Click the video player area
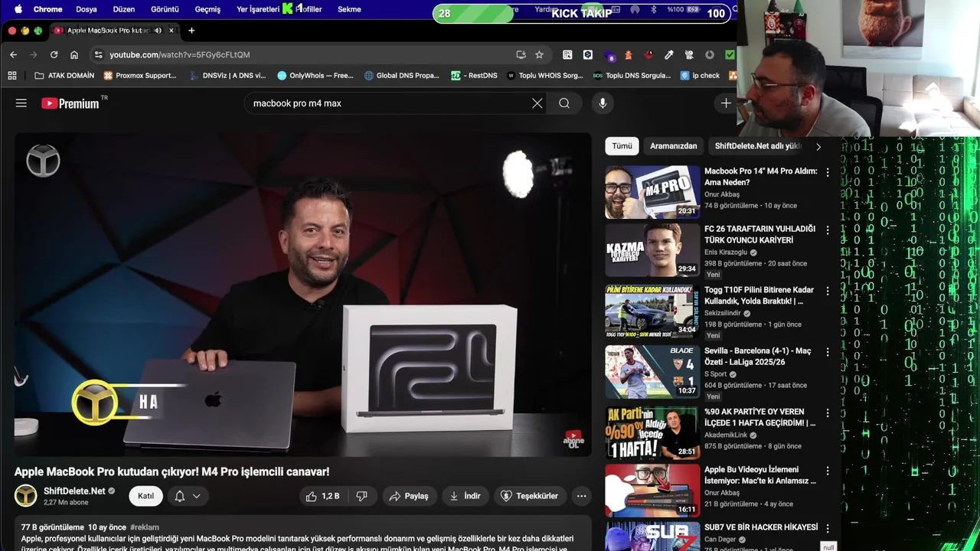The width and height of the screenshot is (980, 551). pyautogui.click(x=303, y=295)
